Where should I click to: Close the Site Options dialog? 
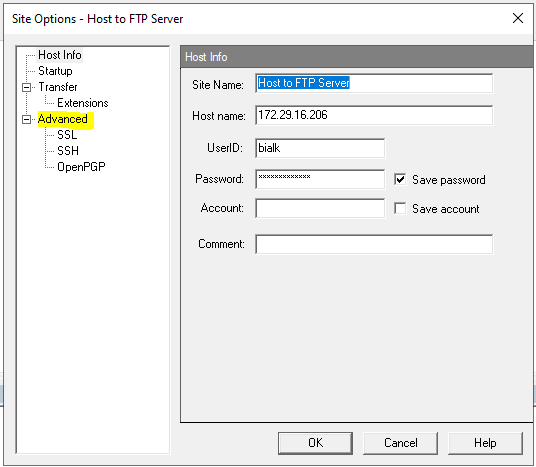tap(518, 18)
